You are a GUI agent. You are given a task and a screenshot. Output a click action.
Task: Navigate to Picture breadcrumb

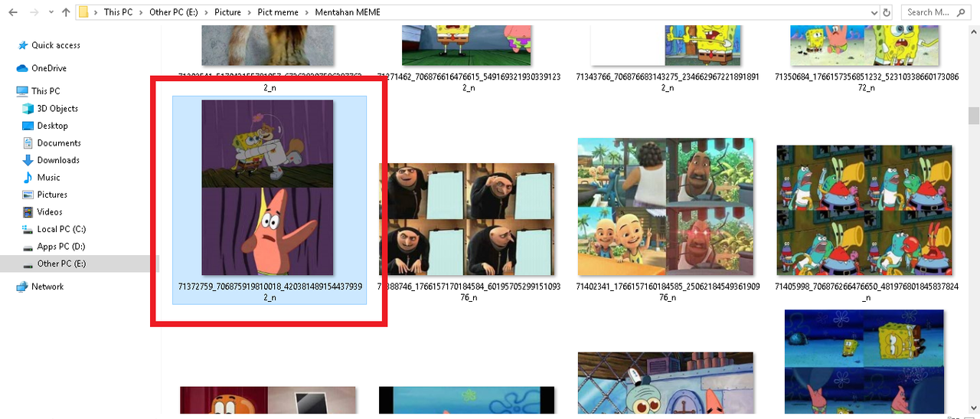228,12
